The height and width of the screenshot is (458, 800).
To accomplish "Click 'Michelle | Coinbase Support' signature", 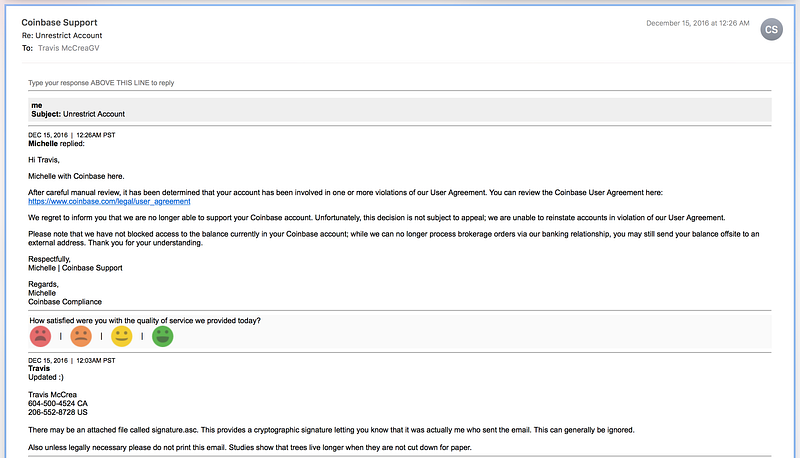I will (x=75, y=268).
